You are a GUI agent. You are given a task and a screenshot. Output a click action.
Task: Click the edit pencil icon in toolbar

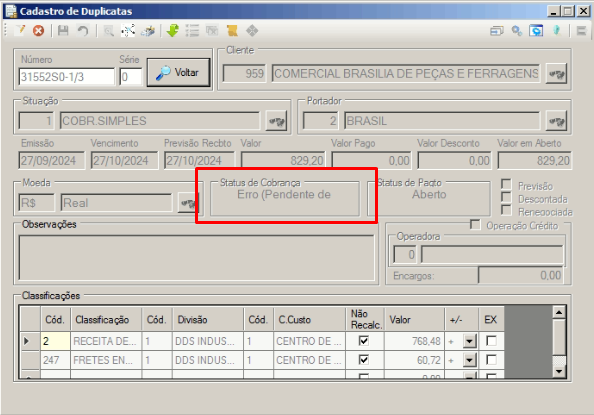tap(20, 30)
